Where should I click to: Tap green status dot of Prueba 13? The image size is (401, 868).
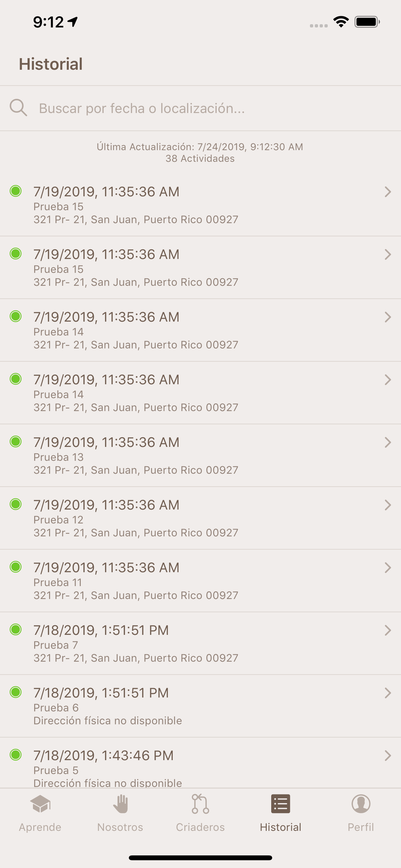[15, 441]
